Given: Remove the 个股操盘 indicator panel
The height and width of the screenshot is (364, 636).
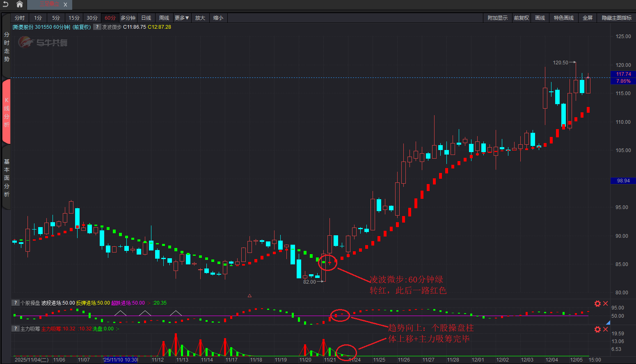Looking at the screenshot, I should pyautogui.click(x=606, y=303).
